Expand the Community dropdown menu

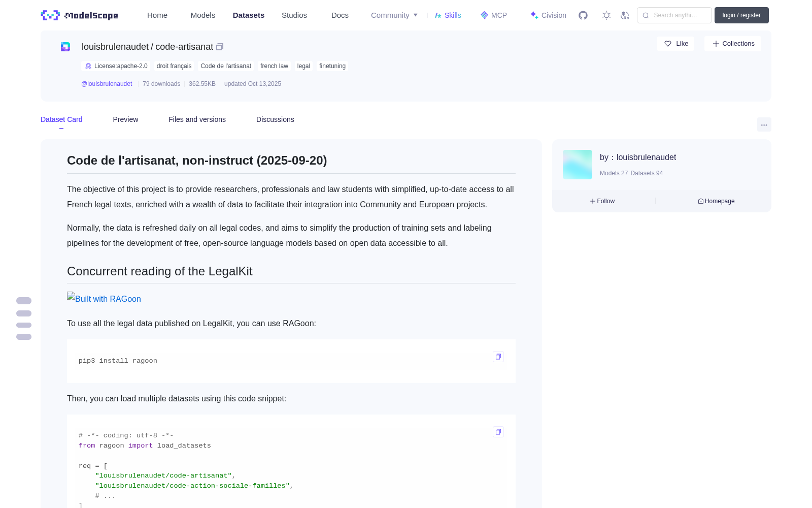394,15
